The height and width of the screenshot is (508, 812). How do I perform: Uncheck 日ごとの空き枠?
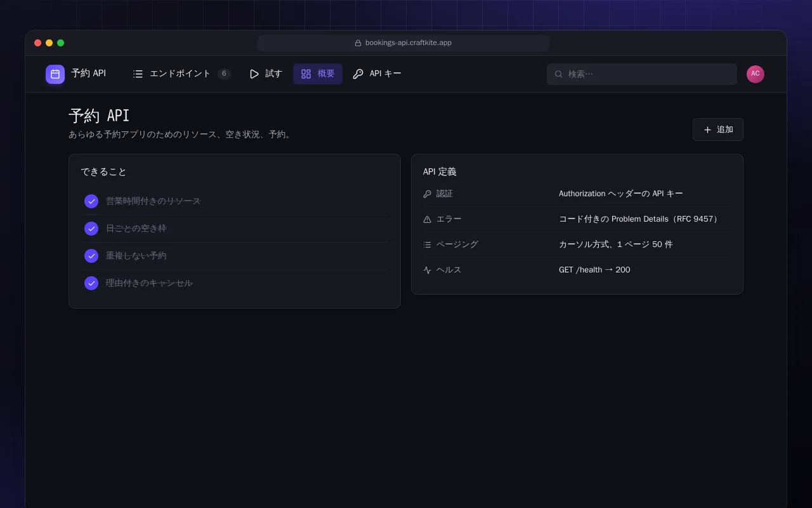[x=91, y=229]
